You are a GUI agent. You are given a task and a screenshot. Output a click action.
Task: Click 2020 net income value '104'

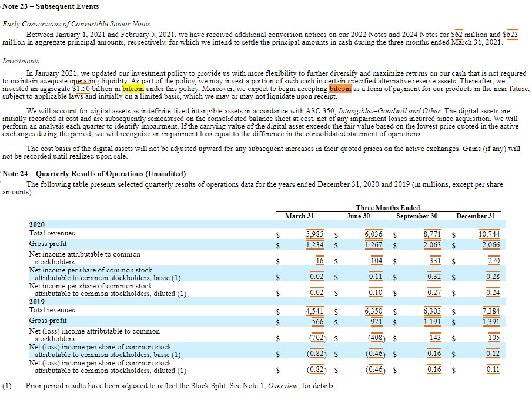[376, 260]
